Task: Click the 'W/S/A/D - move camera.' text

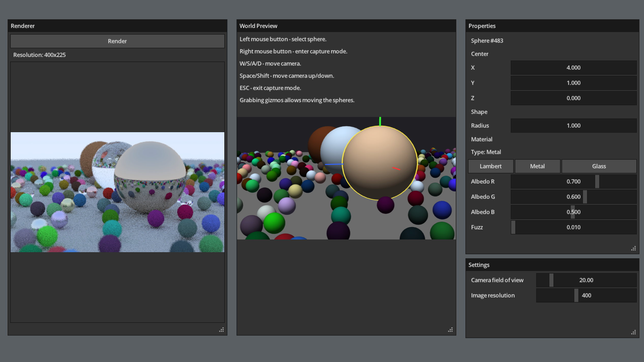Action: 270,64
